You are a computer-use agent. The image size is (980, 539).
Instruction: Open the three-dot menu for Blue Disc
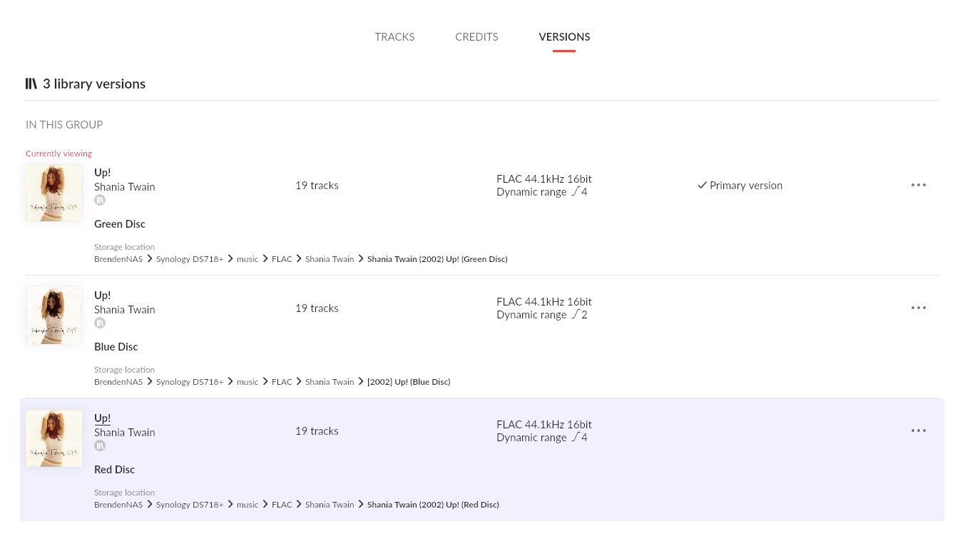click(x=918, y=308)
